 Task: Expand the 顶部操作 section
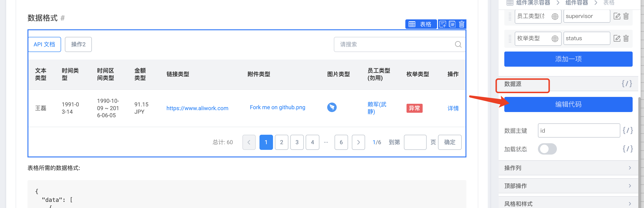click(568, 186)
